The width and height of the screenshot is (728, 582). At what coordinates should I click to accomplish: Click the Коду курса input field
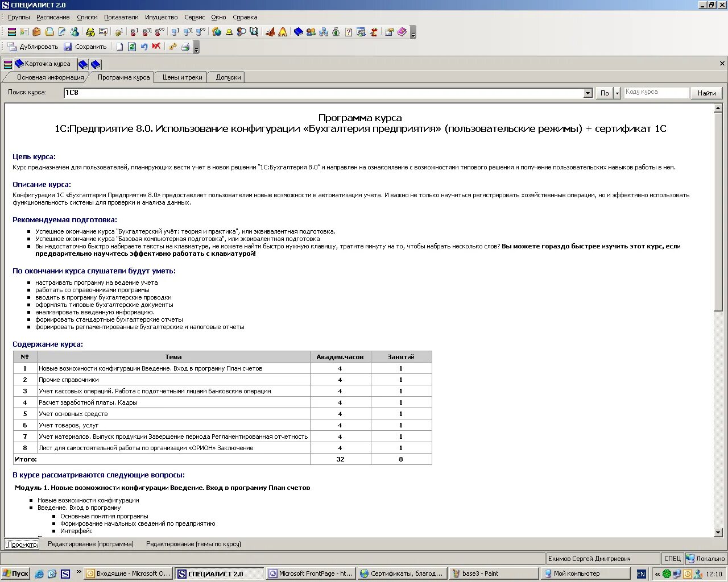pyautogui.click(x=656, y=92)
